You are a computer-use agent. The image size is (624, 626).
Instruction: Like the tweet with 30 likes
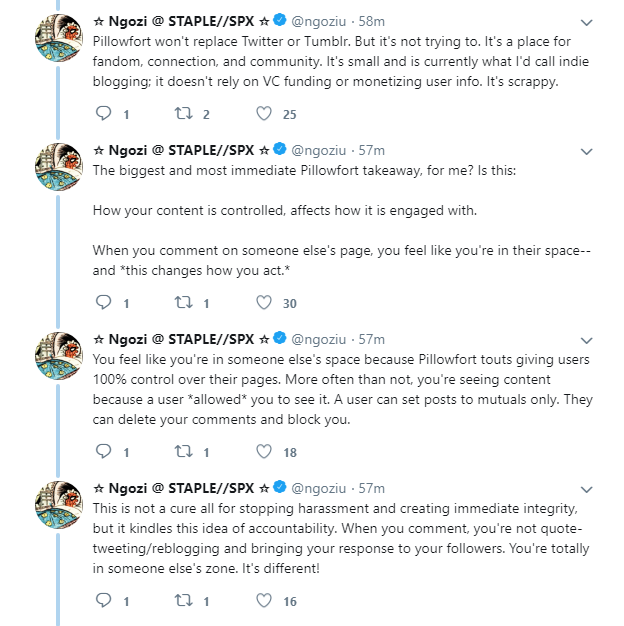[x=264, y=303]
